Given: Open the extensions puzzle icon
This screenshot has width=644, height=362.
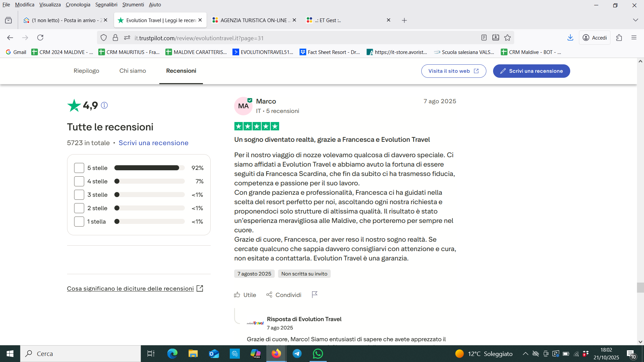Looking at the screenshot, I should pyautogui.click(x=619, y=38).
